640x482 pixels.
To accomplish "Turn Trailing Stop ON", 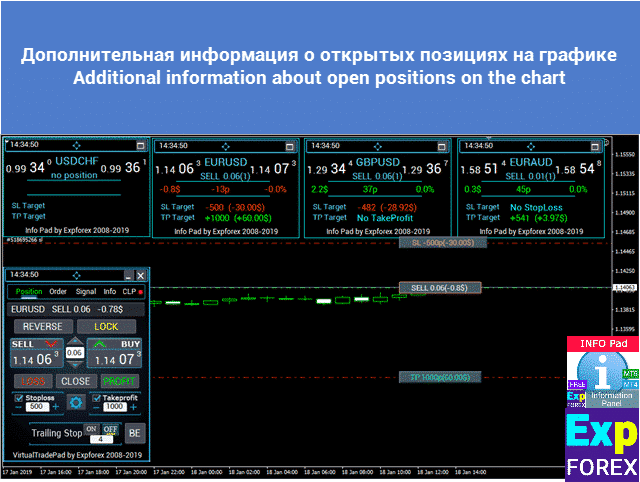I will point(92,429).
